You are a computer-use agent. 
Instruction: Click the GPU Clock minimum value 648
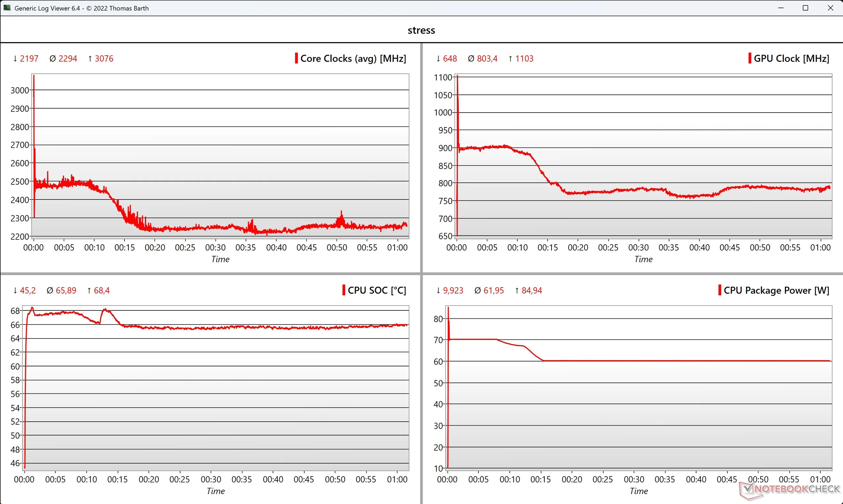(450, 59)
